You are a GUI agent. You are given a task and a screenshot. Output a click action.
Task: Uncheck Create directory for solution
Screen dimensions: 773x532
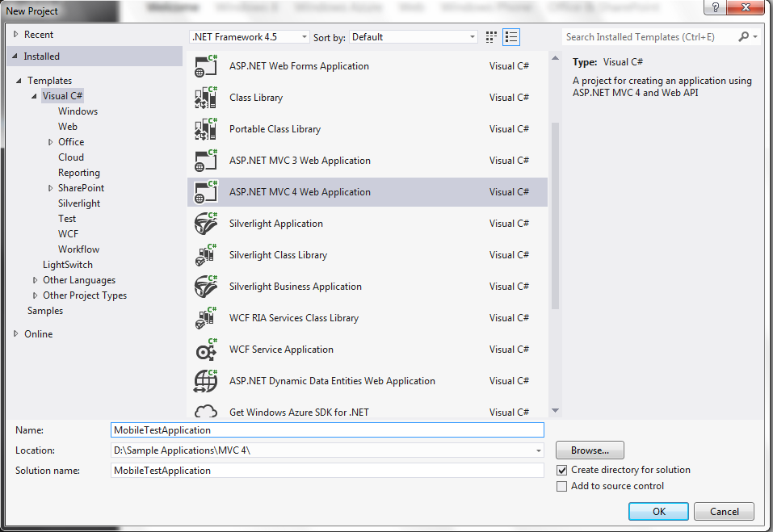coord(561,470)
